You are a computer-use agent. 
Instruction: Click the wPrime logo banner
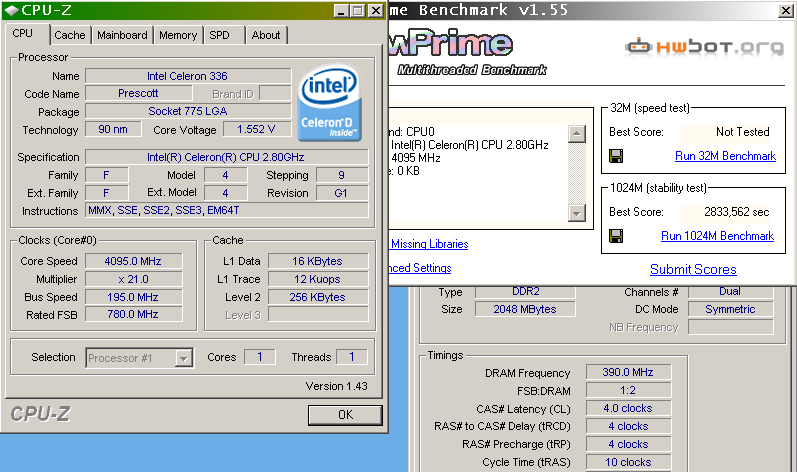tap(452, 43)
